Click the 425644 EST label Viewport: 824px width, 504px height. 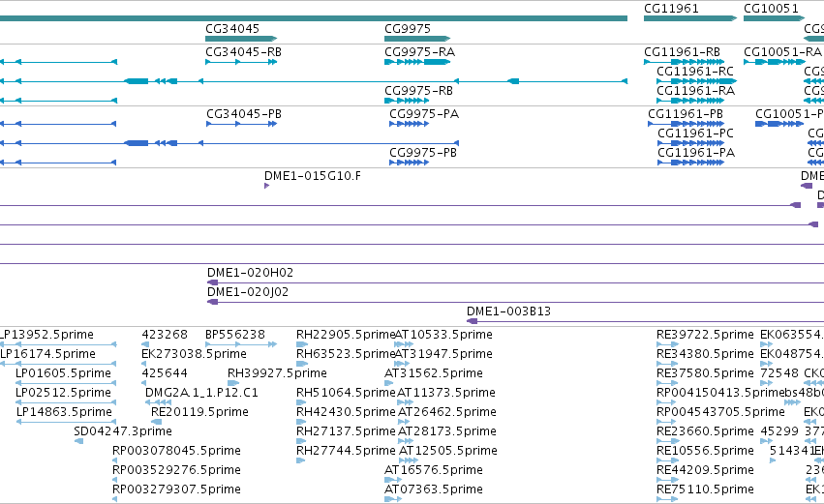[165, 373]
